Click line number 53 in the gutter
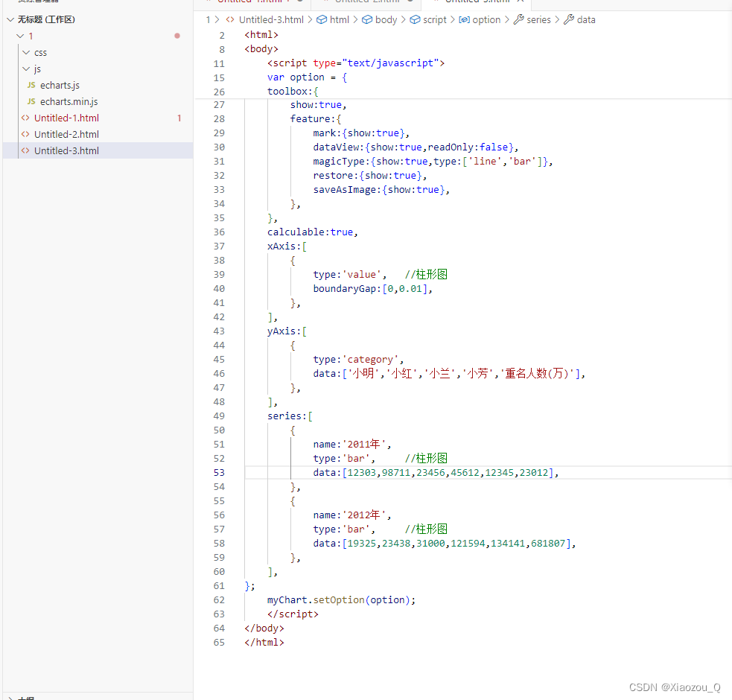732x700 pixels. tap(219, 473)
